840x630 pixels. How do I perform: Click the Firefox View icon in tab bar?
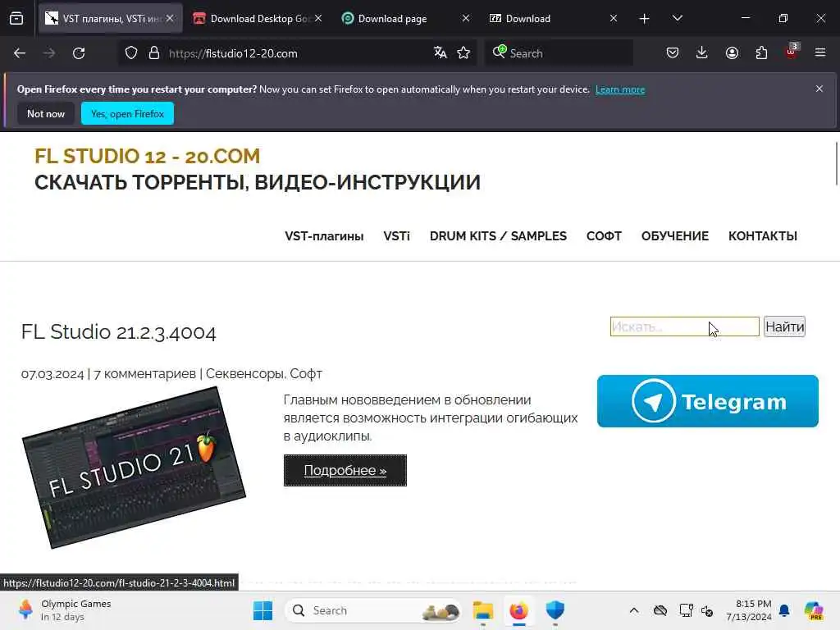(16, 18)
